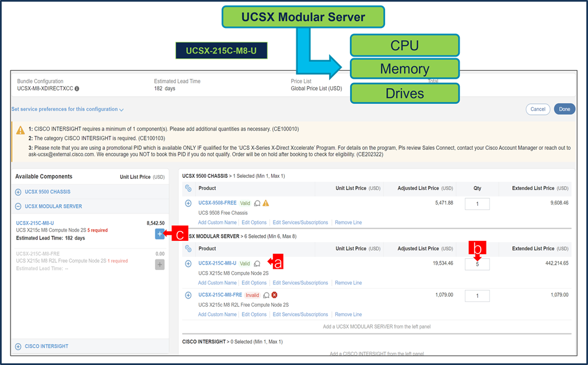Click the Invalid badge on UCSX-215C-M8-FRE
Screen dimensions: 588x365
(253, 295)
